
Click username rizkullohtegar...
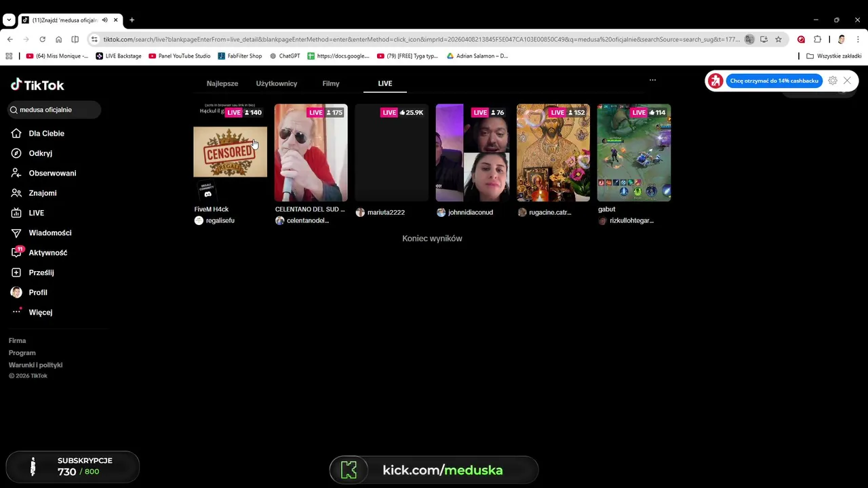click(631, 221)
